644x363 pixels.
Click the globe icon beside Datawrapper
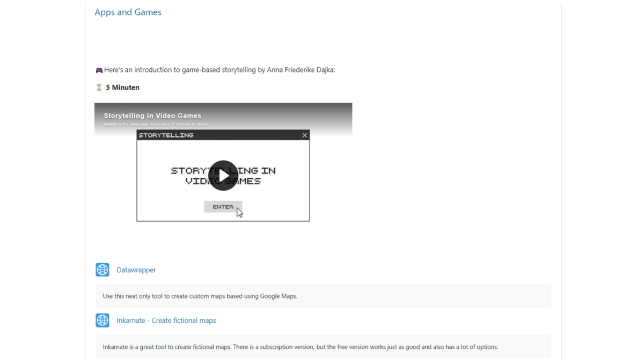point(103,270)
